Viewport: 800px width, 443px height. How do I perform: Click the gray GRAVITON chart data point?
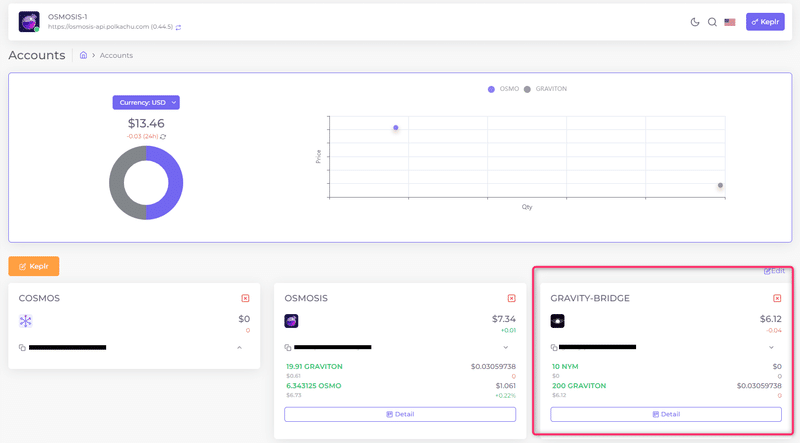coord(720,185)
